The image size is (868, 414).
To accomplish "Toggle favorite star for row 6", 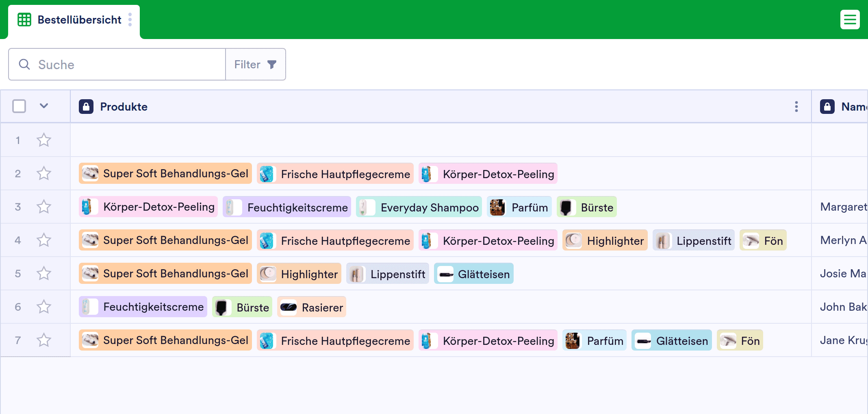I will 44,307.
